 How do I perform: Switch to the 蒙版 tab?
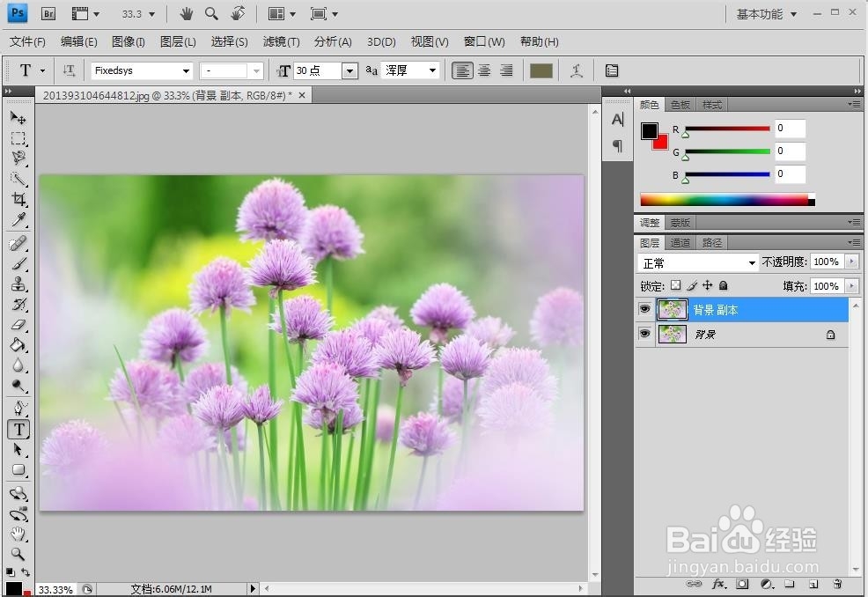680,223
